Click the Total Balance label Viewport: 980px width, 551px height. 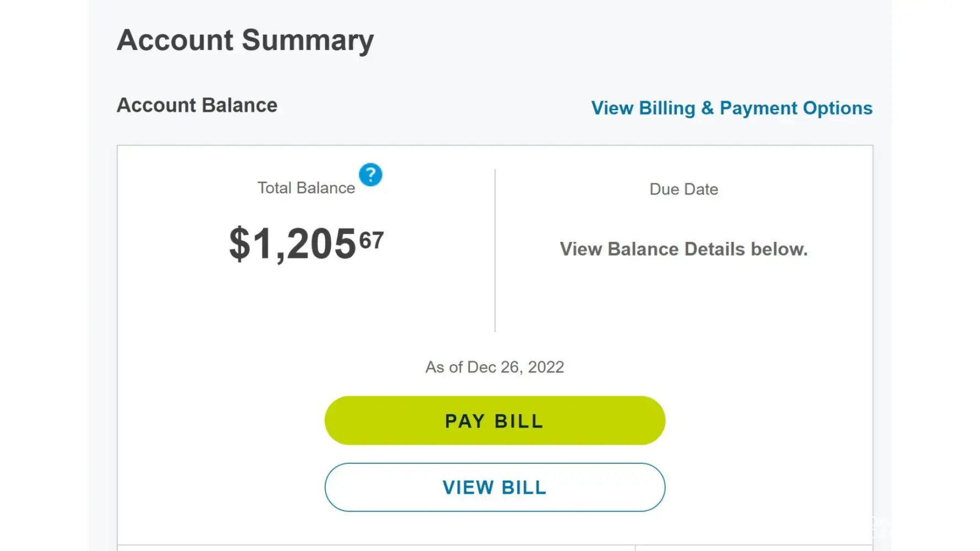[306, 188]
